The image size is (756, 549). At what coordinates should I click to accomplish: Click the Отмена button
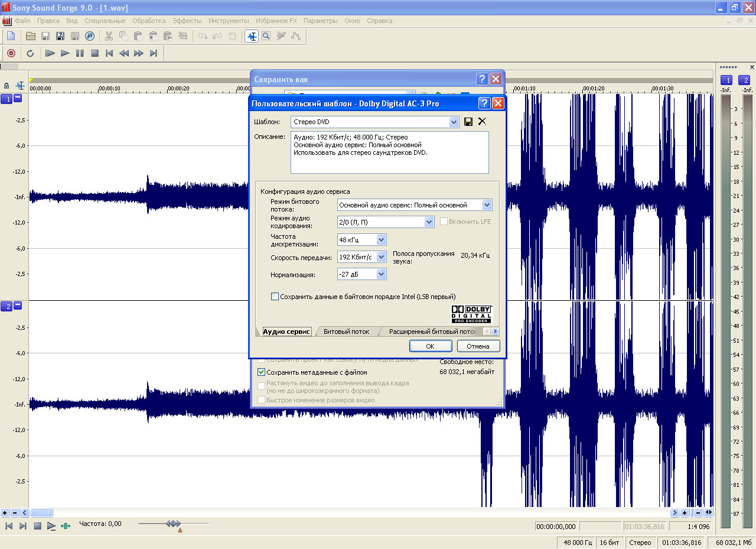click(478, 346)
